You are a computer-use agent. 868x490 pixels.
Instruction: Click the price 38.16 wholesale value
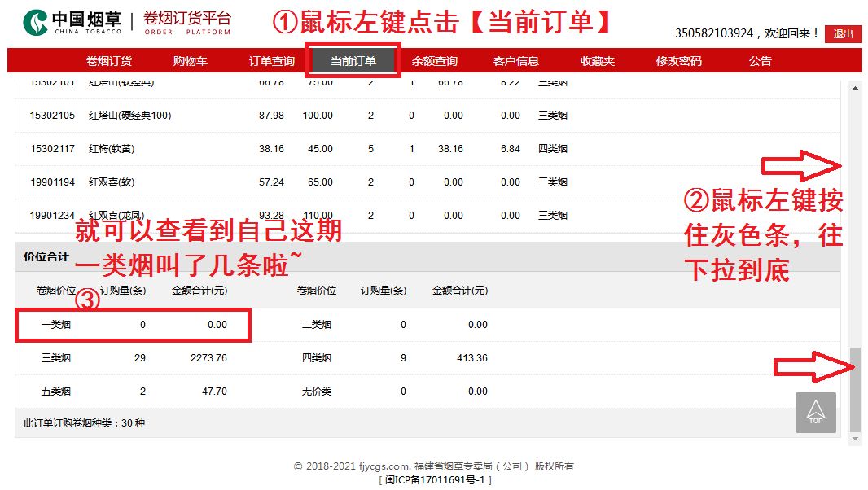pyautogui.click(x=271, y=148)
